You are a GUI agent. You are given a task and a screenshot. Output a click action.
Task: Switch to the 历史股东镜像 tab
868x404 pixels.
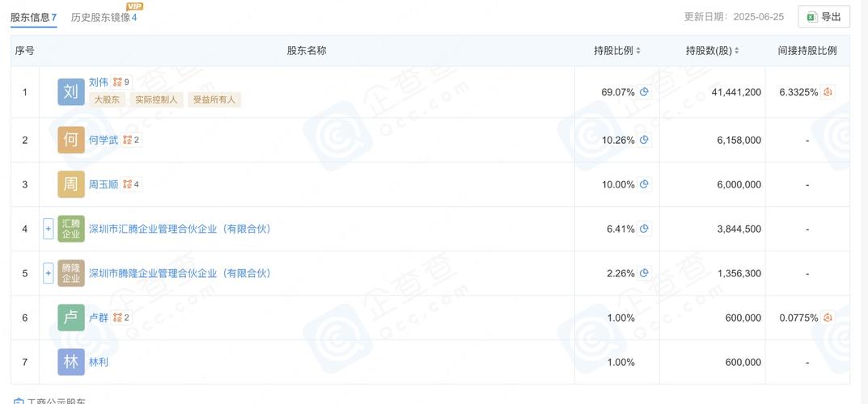point(104,17)
